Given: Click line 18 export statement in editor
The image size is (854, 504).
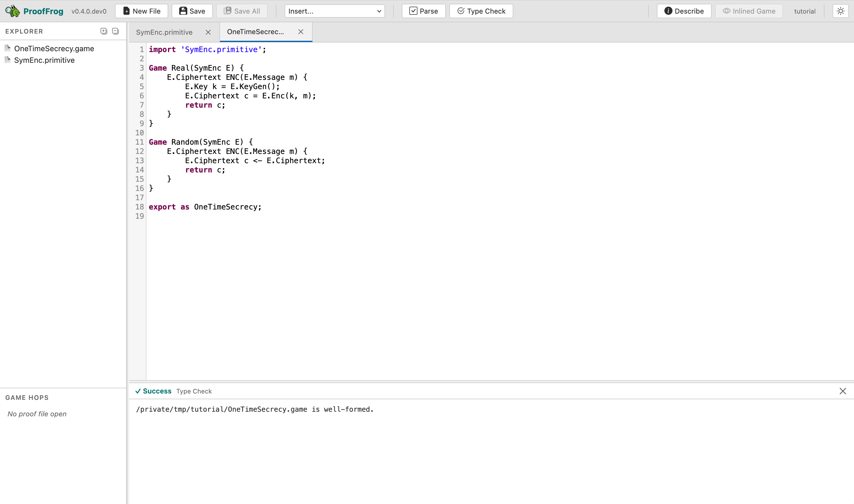Looking at the screenshot, I should click(x=205, y=207).
